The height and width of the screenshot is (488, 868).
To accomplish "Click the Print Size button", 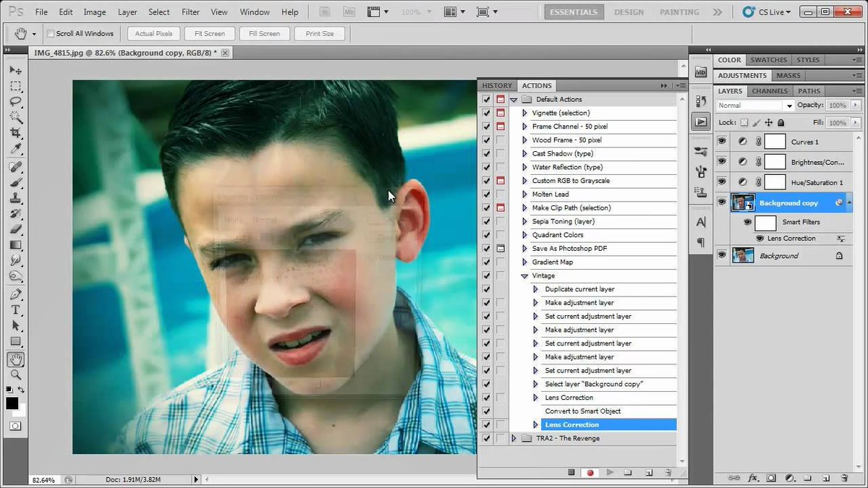I will 320,33.
